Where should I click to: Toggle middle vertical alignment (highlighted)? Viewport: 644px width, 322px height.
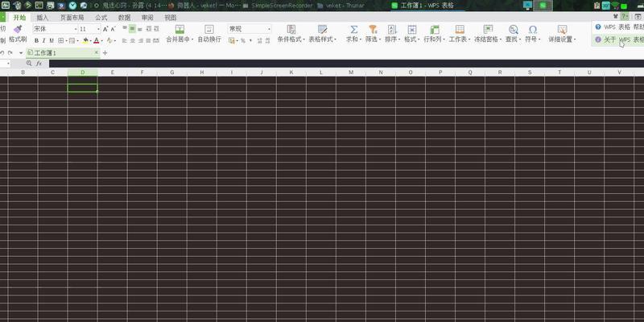pos(132,29)
